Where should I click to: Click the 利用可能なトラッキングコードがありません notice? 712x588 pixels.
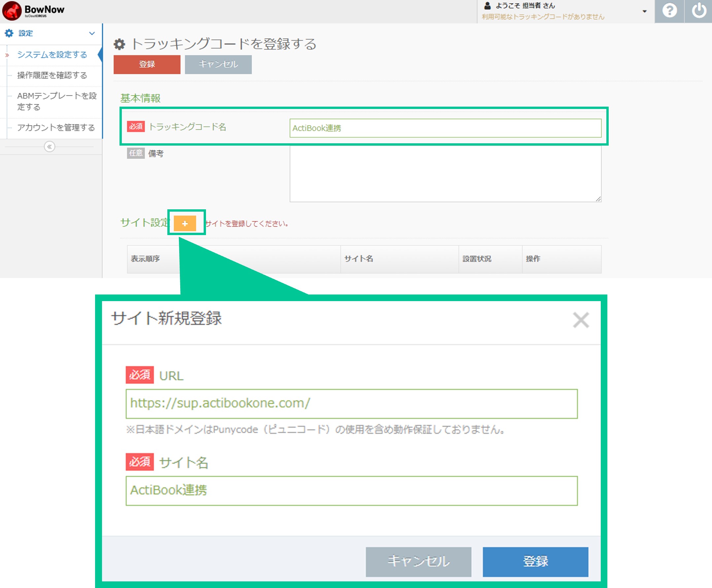[x=543, y=17]
